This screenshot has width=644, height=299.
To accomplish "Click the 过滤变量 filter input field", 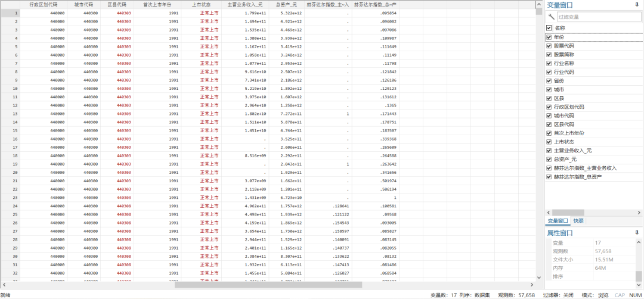I will [599, 17].
